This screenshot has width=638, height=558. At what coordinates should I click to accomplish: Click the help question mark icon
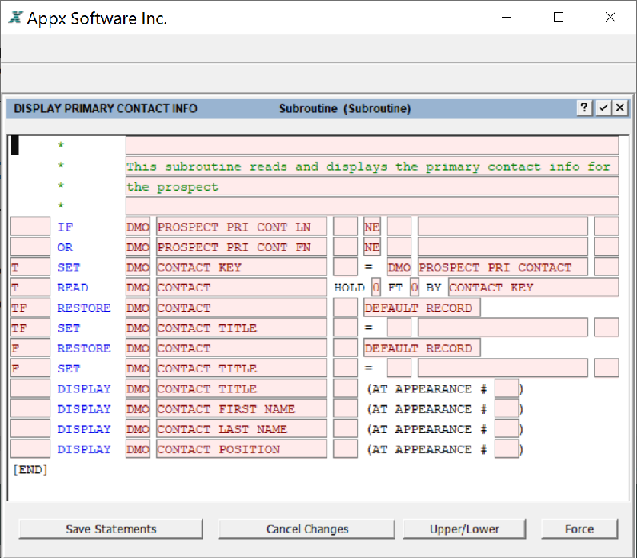click(x=584, y=108)
